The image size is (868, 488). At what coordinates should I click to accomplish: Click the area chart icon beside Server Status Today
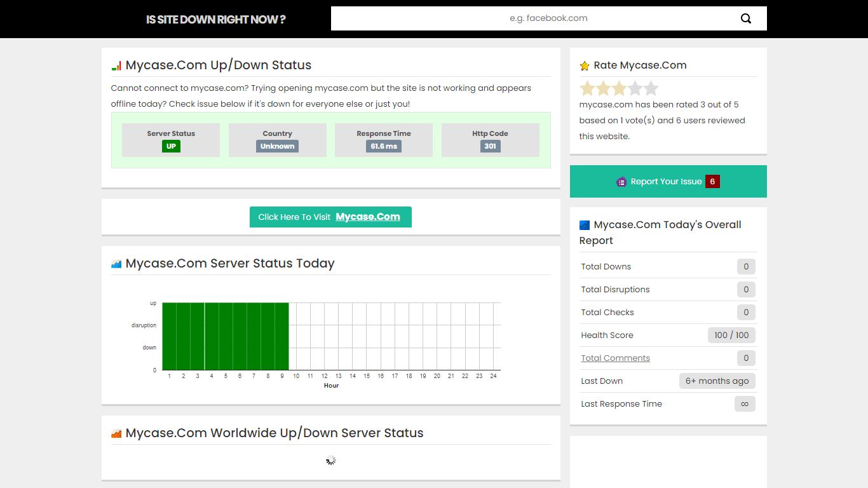[116, 264]
